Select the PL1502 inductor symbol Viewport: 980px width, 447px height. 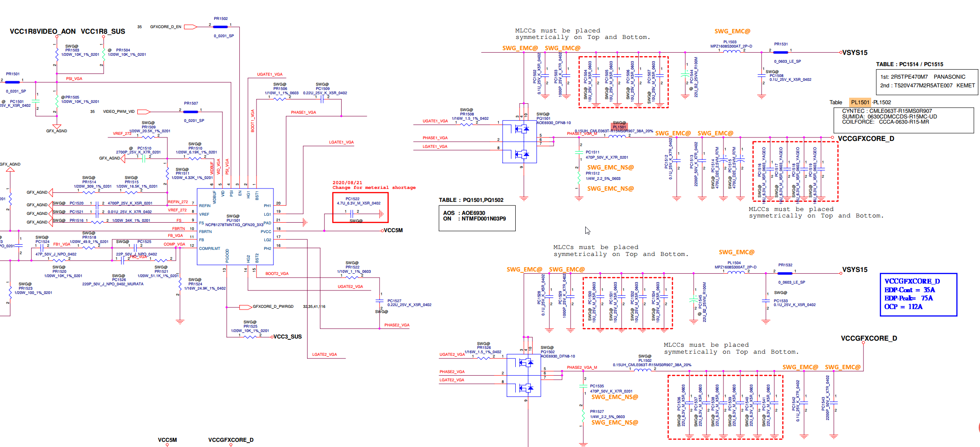(642, 370)
